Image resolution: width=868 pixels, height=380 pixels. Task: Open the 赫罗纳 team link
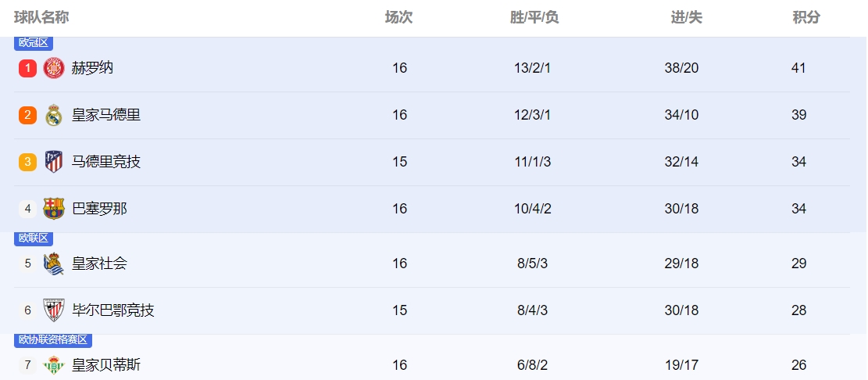(92, 68)
